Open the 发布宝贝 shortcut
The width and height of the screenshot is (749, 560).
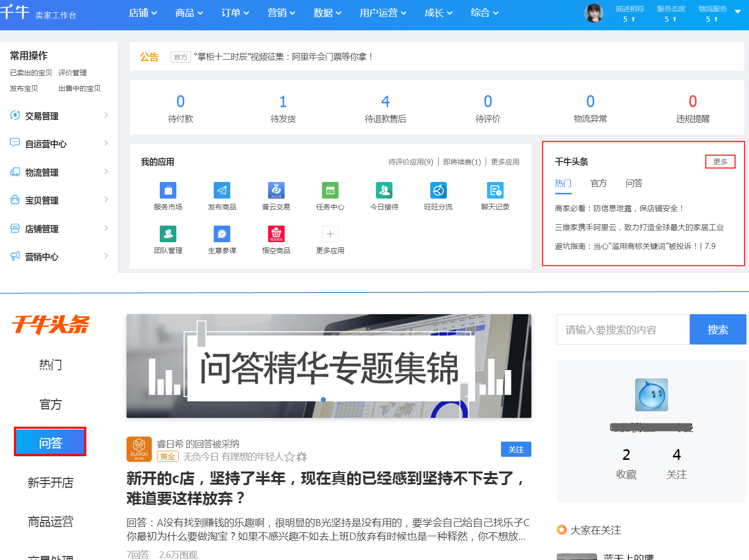coord(24,88)
